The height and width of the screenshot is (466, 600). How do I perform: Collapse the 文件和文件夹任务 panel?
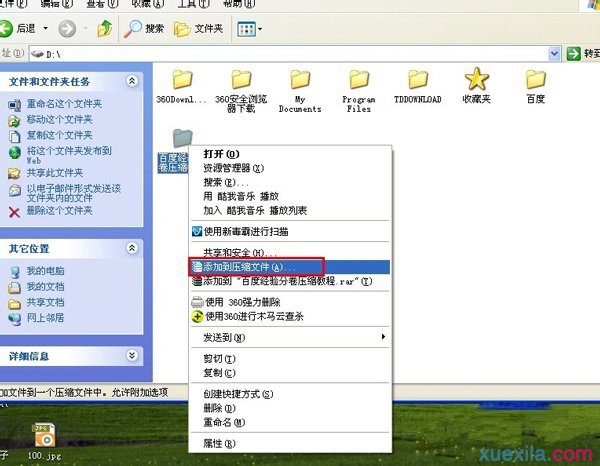tap(132, 81)
